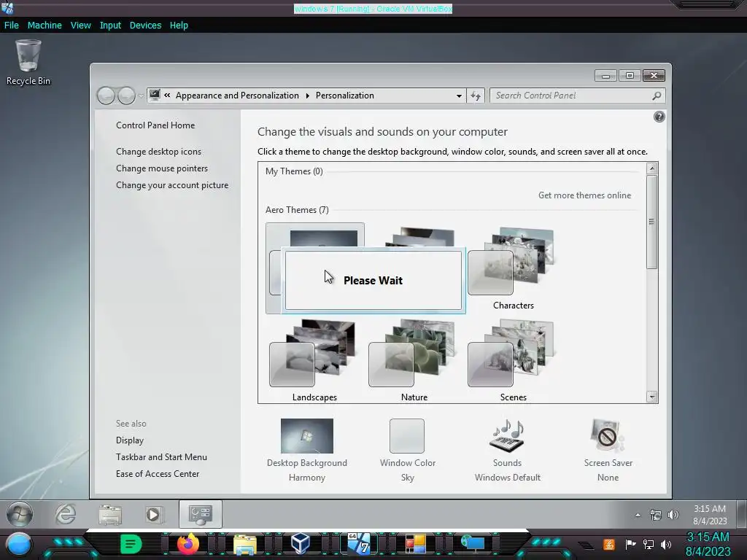
Task: Click the host network tray icon
Action: pyautogui.click(x=648, y=544)
